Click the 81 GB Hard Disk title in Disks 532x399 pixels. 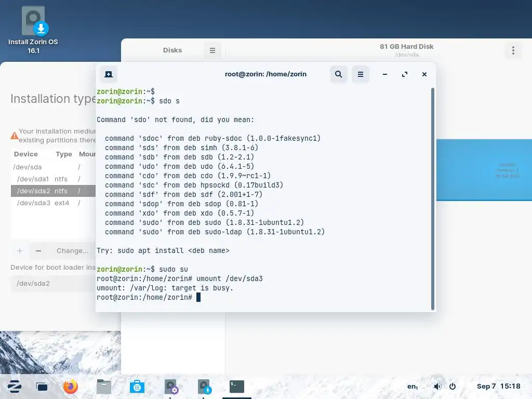point(406,46)
